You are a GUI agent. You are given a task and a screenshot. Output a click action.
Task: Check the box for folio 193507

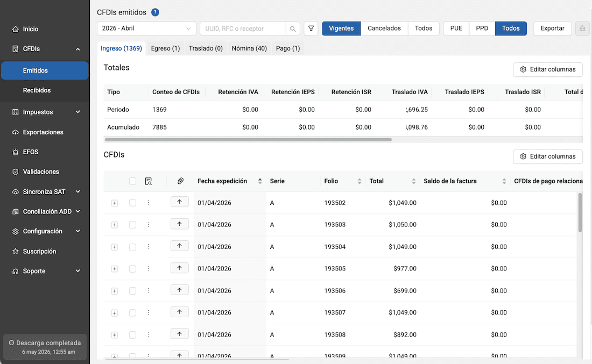[x=132, y=313]
